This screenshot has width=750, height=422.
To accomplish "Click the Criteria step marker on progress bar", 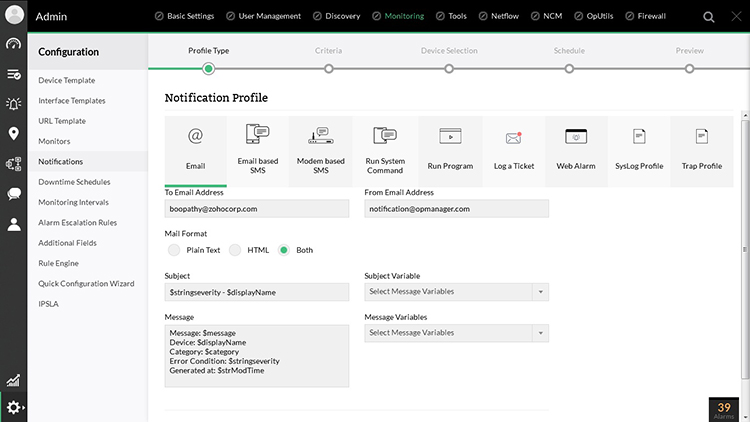I will tap(328, 68).
